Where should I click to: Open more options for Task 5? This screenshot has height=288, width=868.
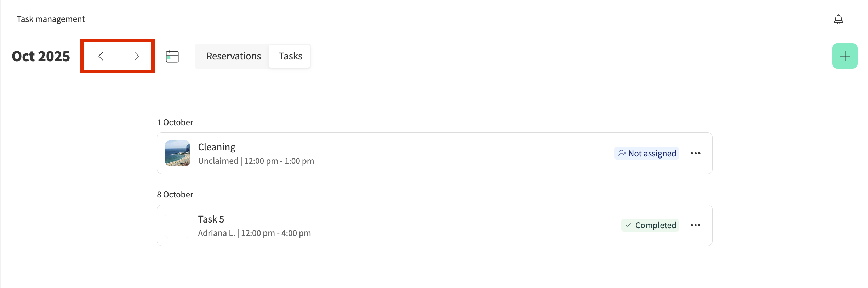point(695,225)
